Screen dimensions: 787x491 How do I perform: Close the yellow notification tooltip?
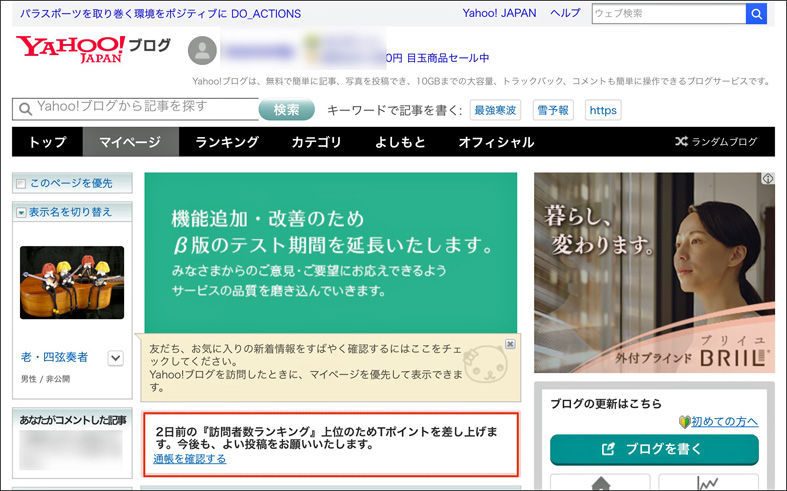510,344
